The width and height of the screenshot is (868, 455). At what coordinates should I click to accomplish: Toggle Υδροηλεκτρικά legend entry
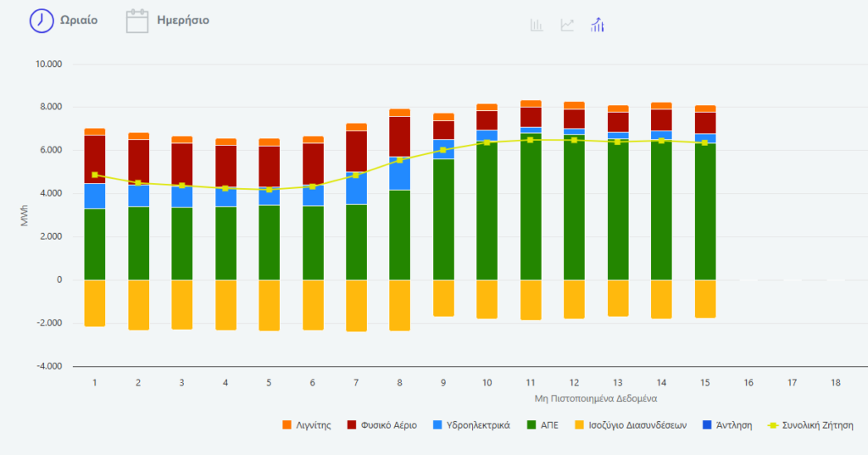pos(477,425)
